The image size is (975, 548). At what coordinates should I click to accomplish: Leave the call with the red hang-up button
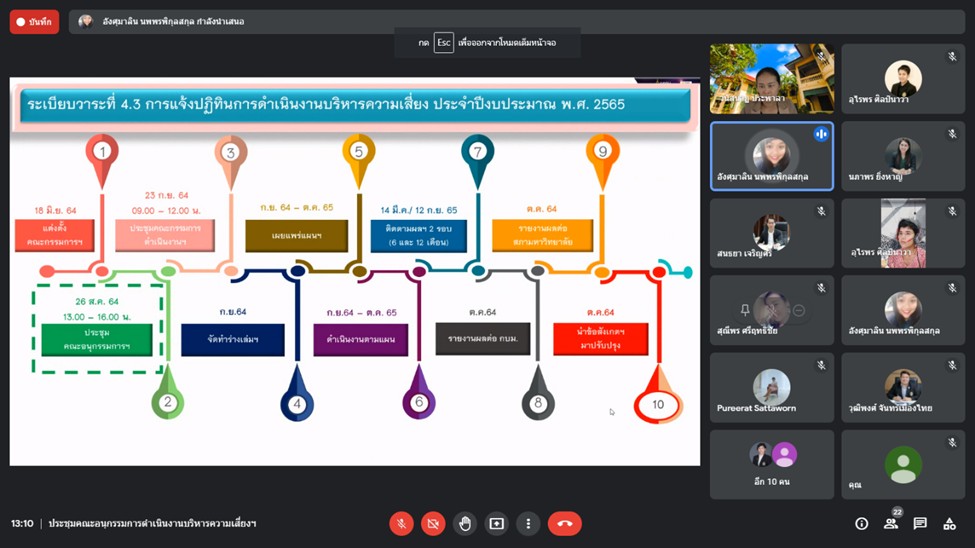[x=565, y=524]
